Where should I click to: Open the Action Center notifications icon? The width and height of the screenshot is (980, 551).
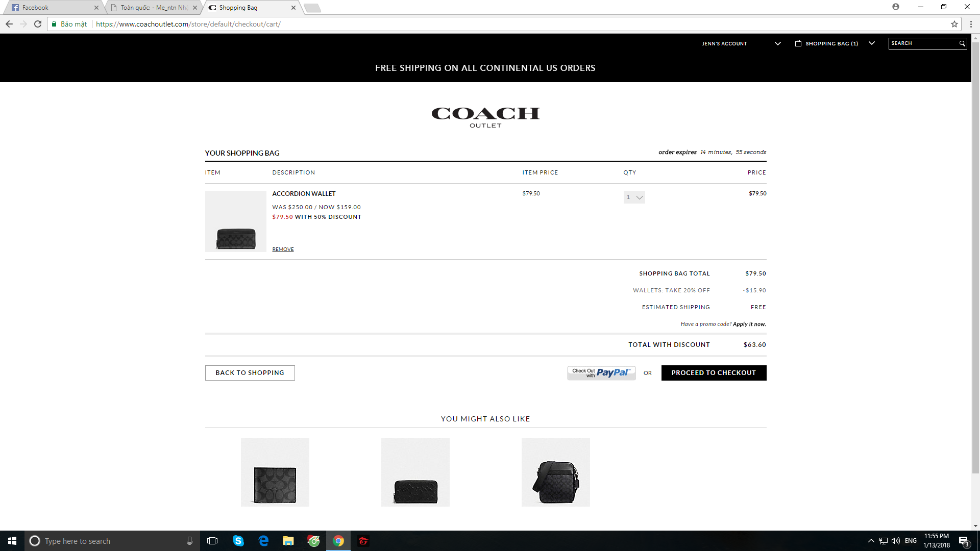[x=964, y=541]
